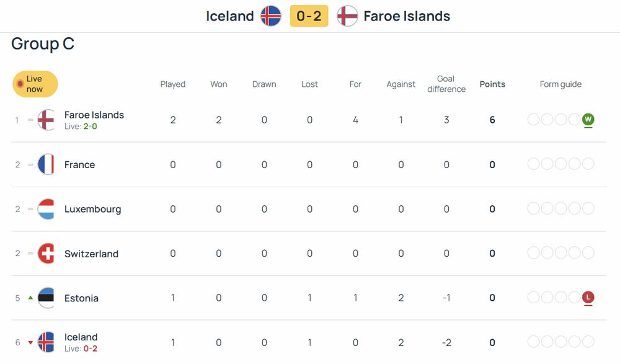
Task: Open the Faroe Islands team link in the table
Action: click(94, 115)
